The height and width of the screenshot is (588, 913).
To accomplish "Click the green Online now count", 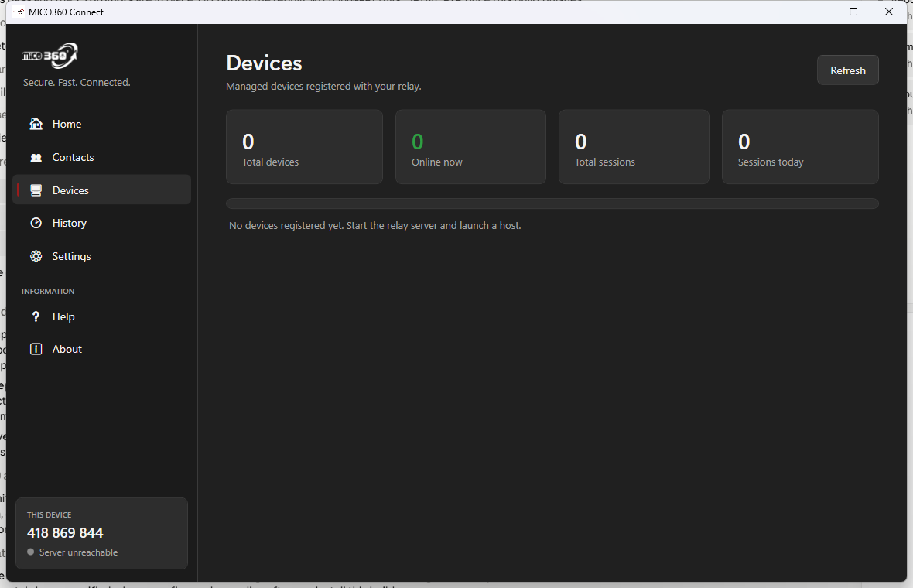I will (418, 142).
